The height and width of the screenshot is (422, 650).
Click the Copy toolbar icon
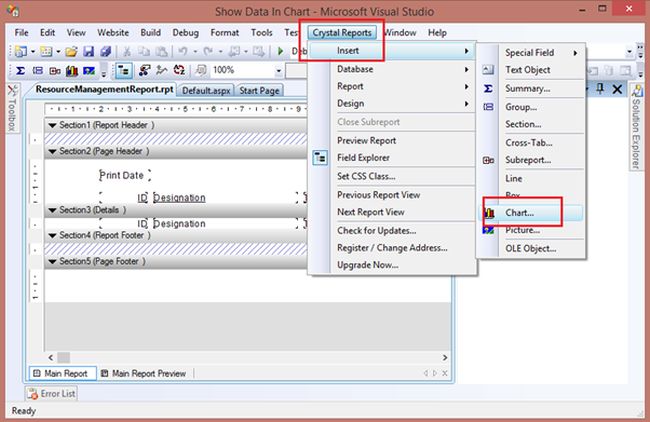point(144,51)
